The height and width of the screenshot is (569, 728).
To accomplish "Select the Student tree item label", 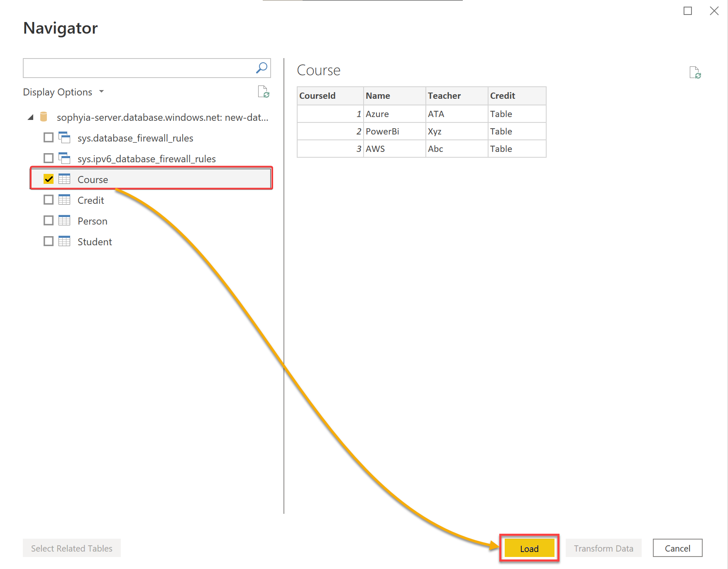I will pyautogui.click(x=95, y=242).
